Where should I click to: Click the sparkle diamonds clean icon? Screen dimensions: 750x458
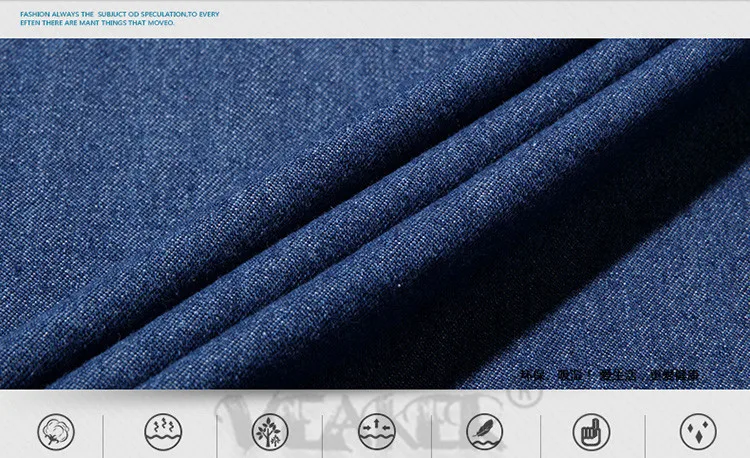coord(698,432)
